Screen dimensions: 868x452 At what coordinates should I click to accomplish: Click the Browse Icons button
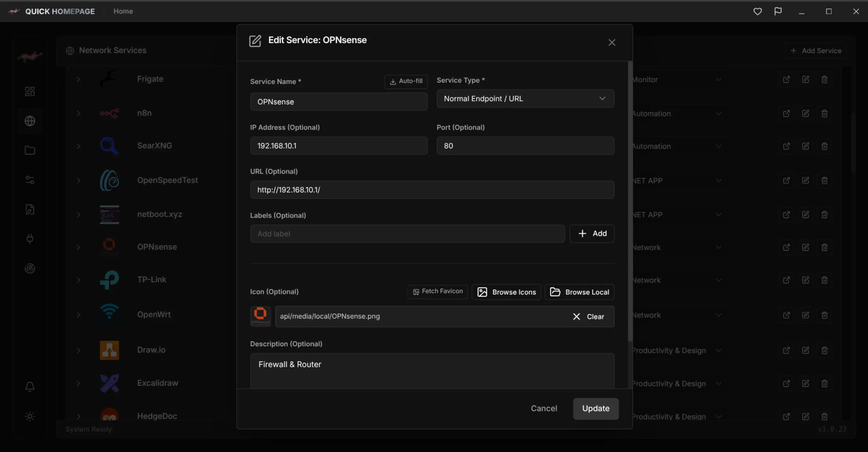tap(506, 292)
